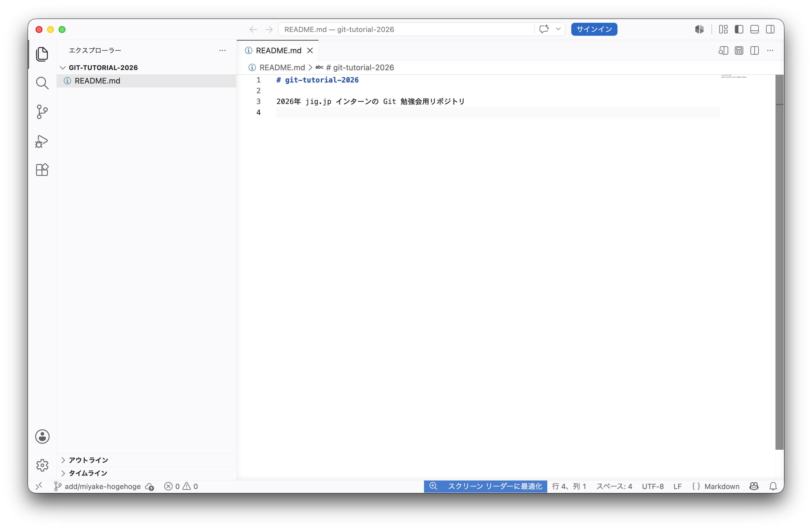Click the branch add/miyake-hogehoge in status bar
This screenshot has width=812, height=530.
97,486
